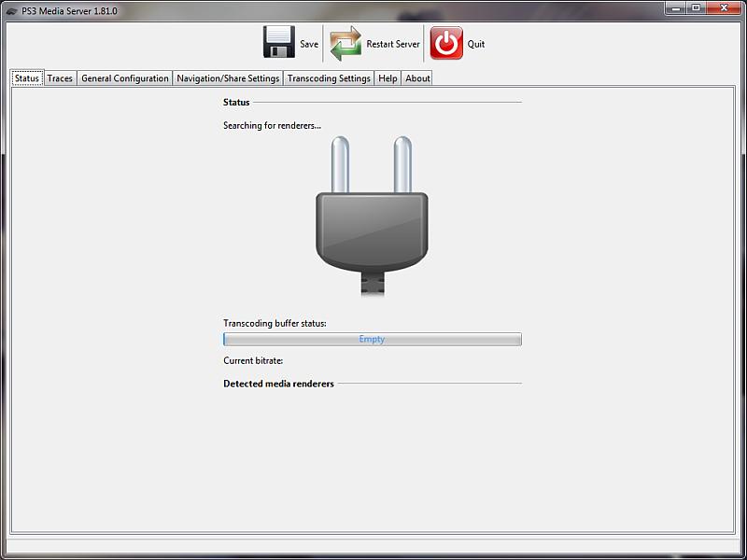Click the red power Quit icon
The image size is (747, 560).
coord(446,43)
